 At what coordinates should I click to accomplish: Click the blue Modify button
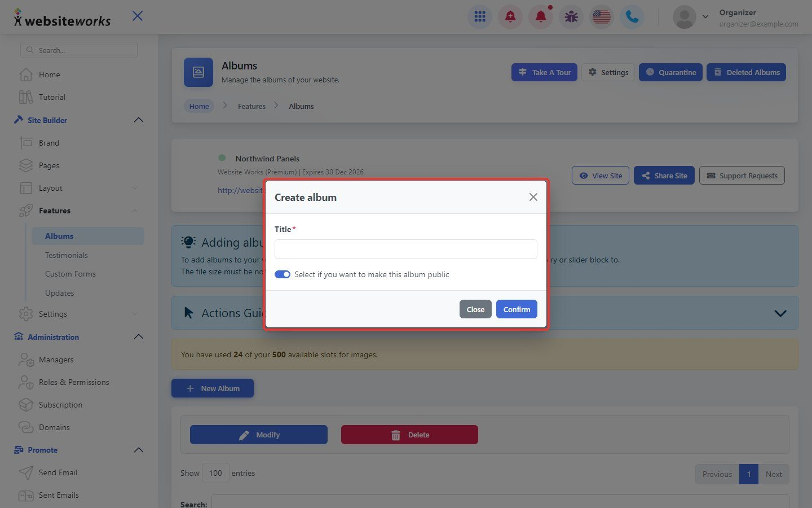[259, 435]
